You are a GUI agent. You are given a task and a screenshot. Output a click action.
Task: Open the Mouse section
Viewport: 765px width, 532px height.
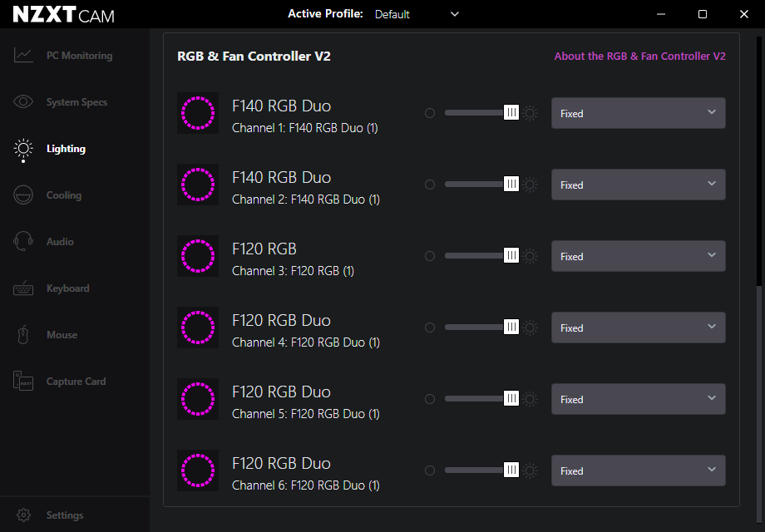tap(62, 334)
